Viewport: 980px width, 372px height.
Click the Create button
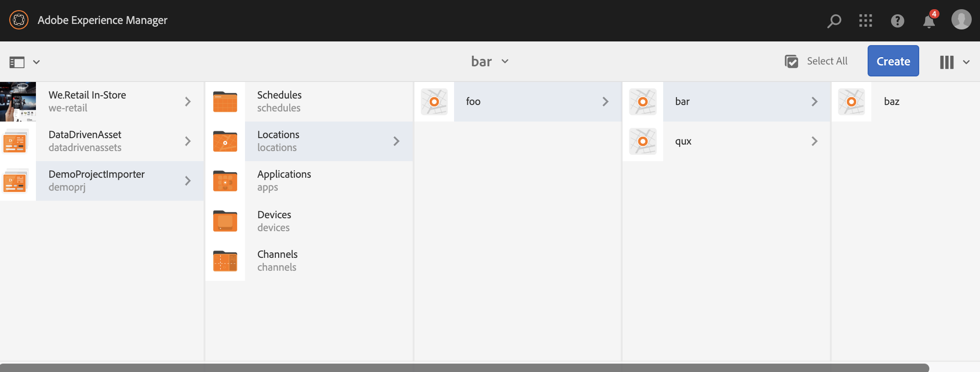click(x=893, y=61)
